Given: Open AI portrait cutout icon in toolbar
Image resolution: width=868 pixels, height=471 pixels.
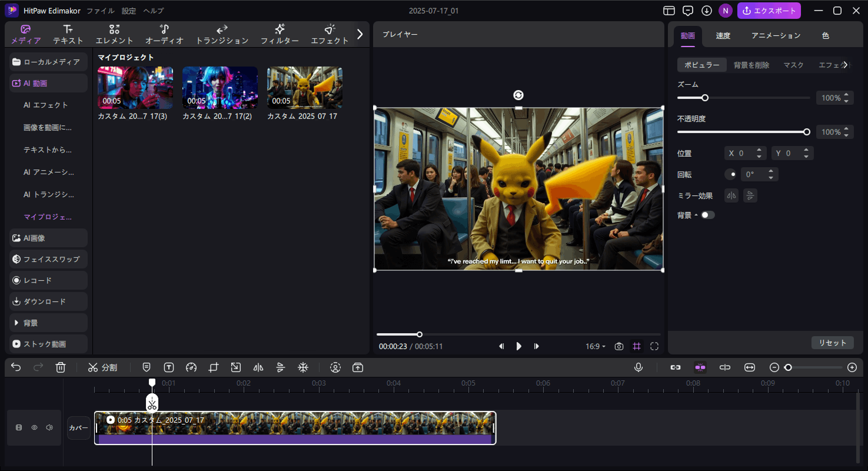Looking at the screenshot, I should click(x=335, y=367).
